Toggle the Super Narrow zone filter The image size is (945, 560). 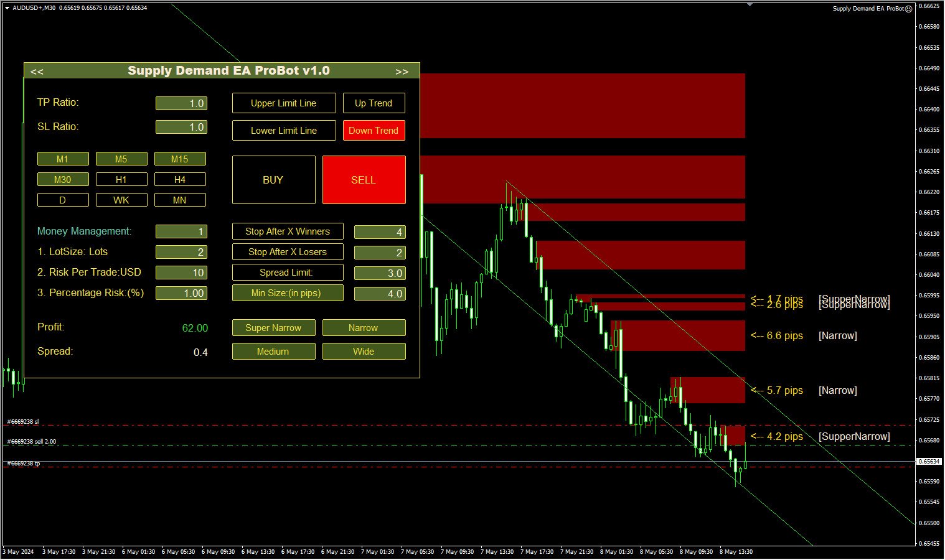273,328
